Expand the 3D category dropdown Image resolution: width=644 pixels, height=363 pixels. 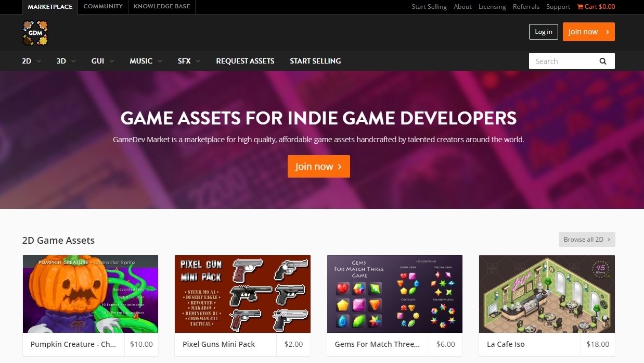(66, 61)
